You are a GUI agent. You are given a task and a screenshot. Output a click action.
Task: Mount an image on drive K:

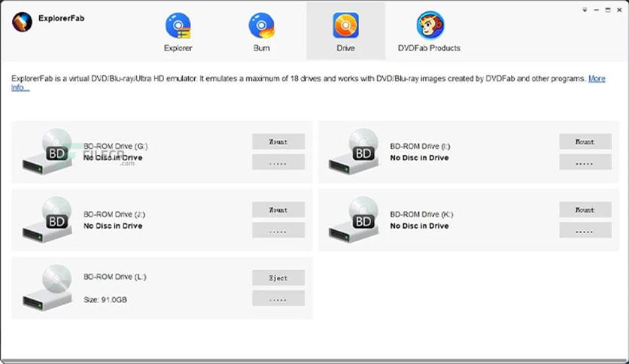585,210
